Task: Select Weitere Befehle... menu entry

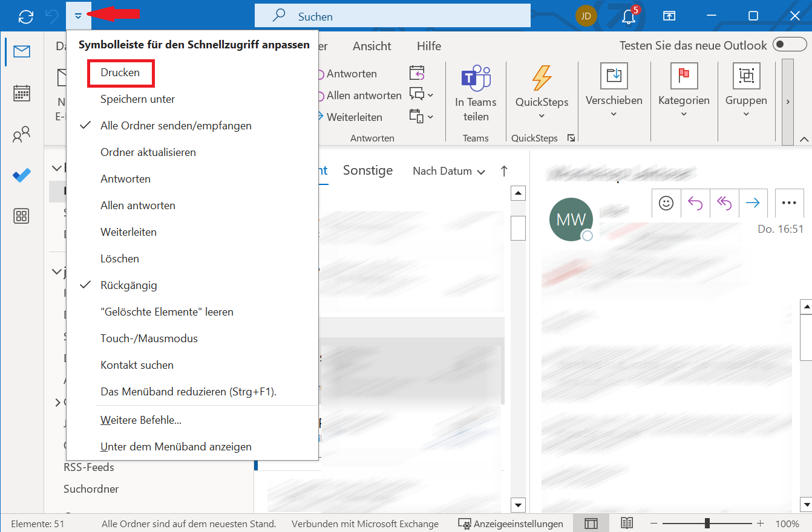Action: click(192, 420)
